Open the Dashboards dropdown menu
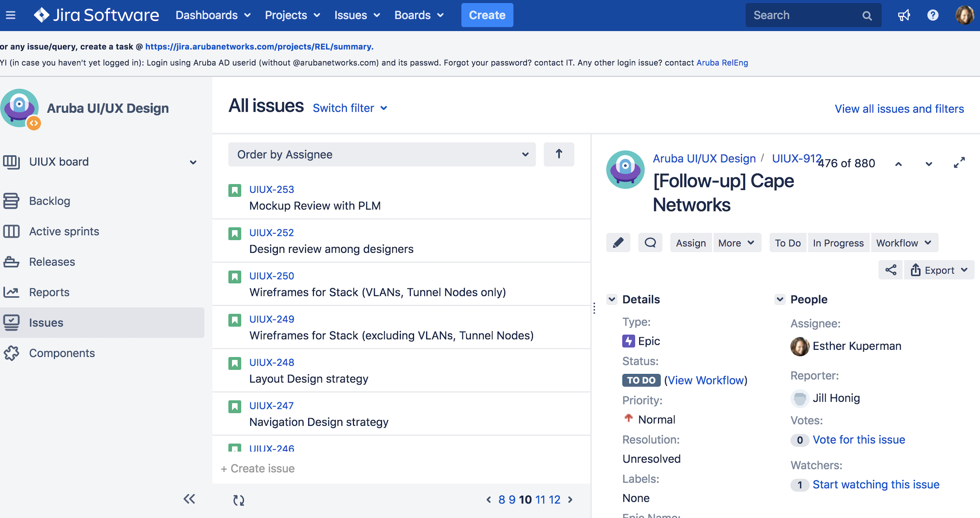Screen dimensions: 980x518 (213, 15)
